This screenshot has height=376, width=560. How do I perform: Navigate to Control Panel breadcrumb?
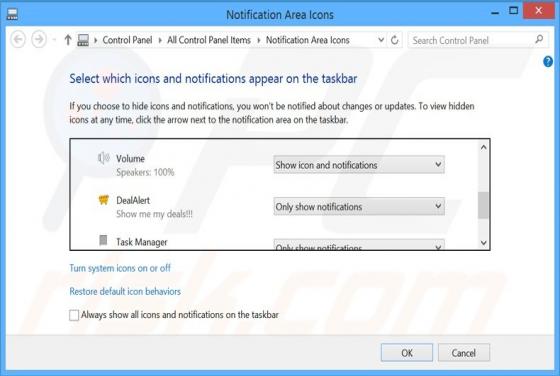(x=127, y=40)
